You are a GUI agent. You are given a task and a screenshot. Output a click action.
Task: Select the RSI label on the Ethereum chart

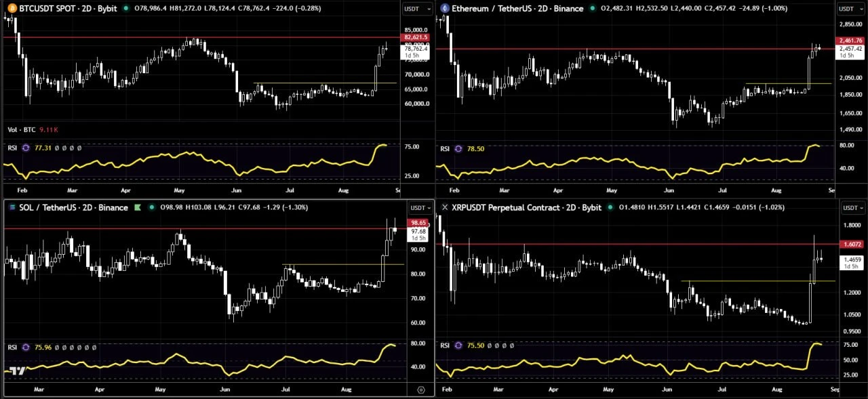445,149
